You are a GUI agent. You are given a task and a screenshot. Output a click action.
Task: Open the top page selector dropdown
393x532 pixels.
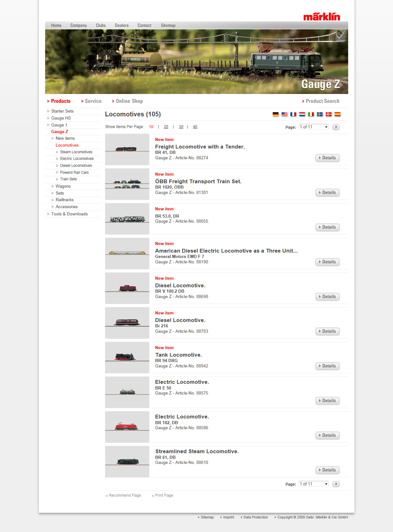click(x=313, y=127)
